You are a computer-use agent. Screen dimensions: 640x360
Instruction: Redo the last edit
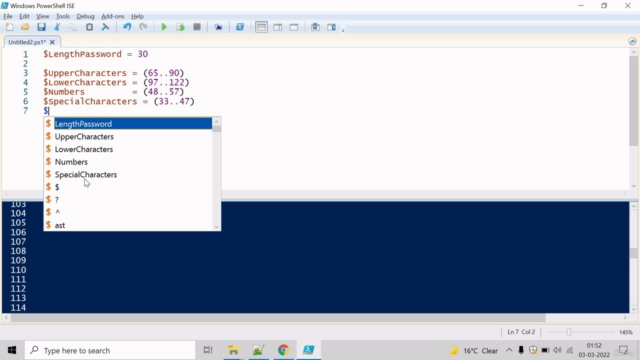point(143,27)
